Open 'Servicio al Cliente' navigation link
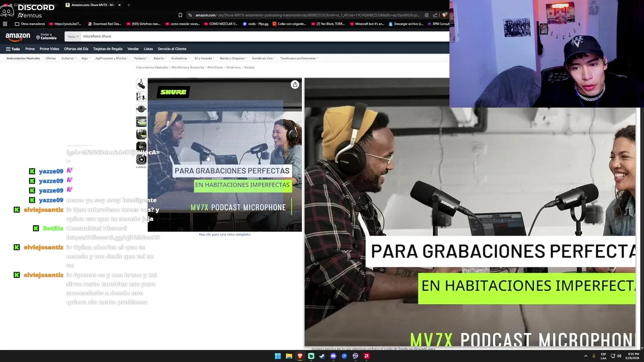This screenshot has width=644, height=362. coord(172,49)
